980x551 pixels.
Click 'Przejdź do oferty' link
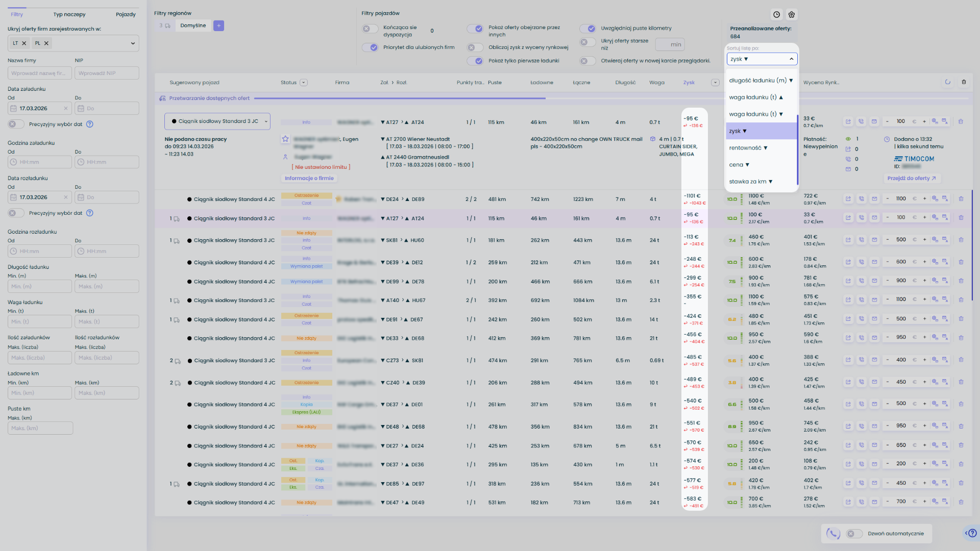[x=911, y=179]
